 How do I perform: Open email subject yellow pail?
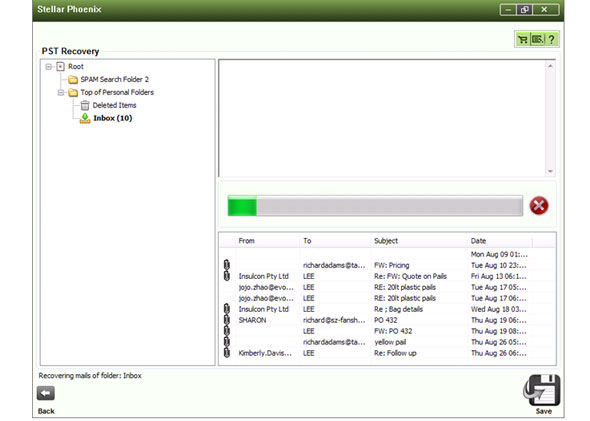coord(390,342)
